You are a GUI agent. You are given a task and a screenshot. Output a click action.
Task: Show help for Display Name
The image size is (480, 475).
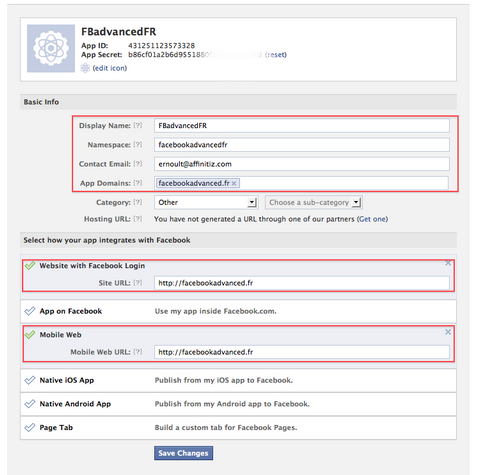tap(138, 125)
